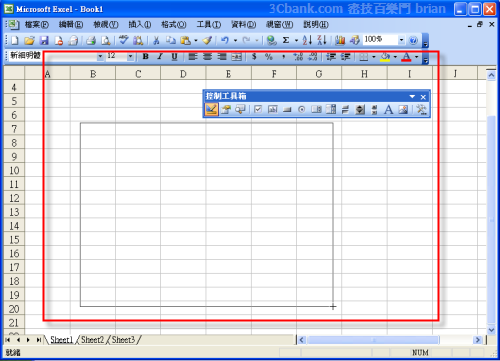This screenshot has height=361, width=500.
Task: Toggle Bold formatting
Action: pyautogui.click(x=145, y=56)
